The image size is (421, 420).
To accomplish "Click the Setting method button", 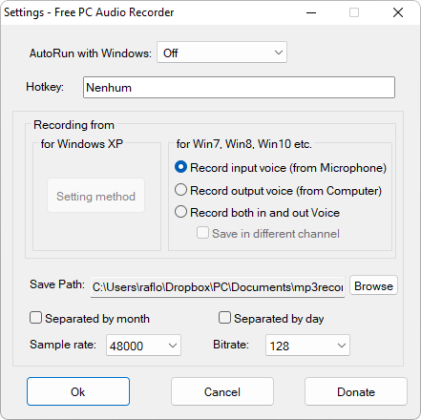I will click(x=96, y=196).
